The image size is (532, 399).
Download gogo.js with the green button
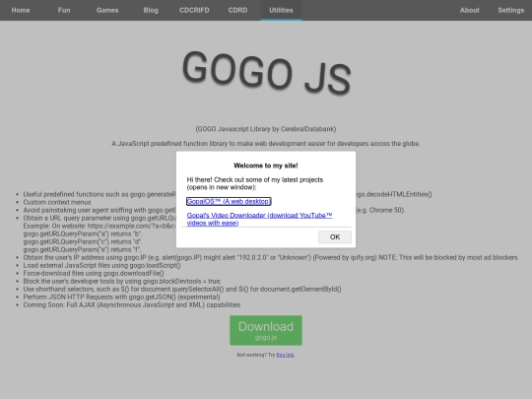coord(266,330)
